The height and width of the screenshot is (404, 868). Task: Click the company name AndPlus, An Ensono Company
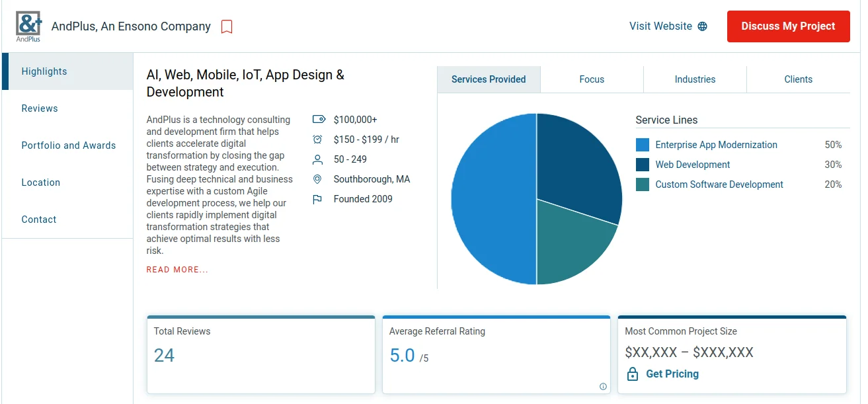coord(131,26)
